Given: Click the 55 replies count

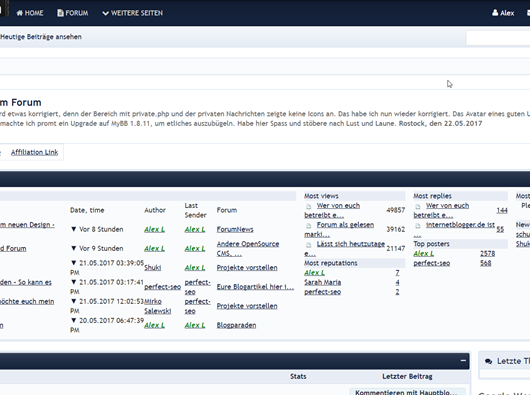Looking at the screenshot, I should pos(500,229).
